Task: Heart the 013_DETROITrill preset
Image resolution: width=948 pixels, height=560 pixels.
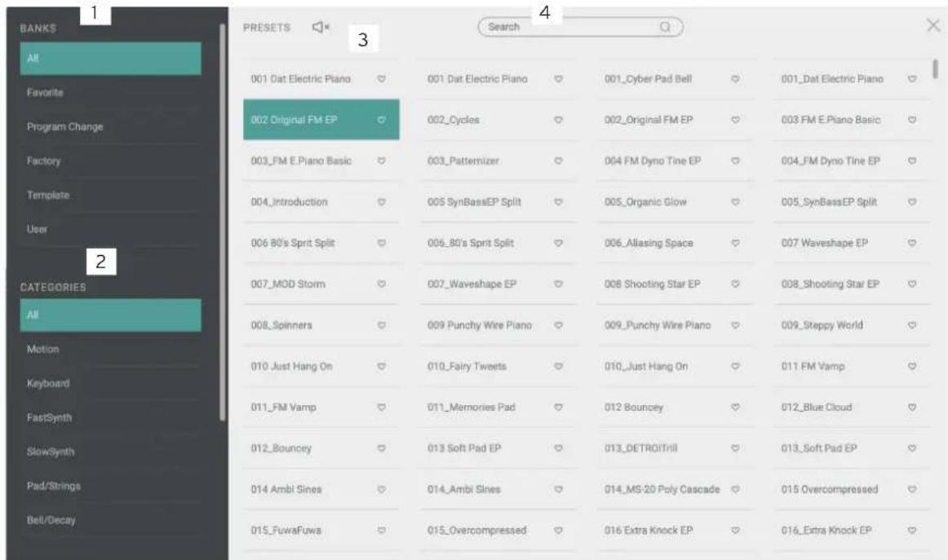Action: [x=735, y=448]
